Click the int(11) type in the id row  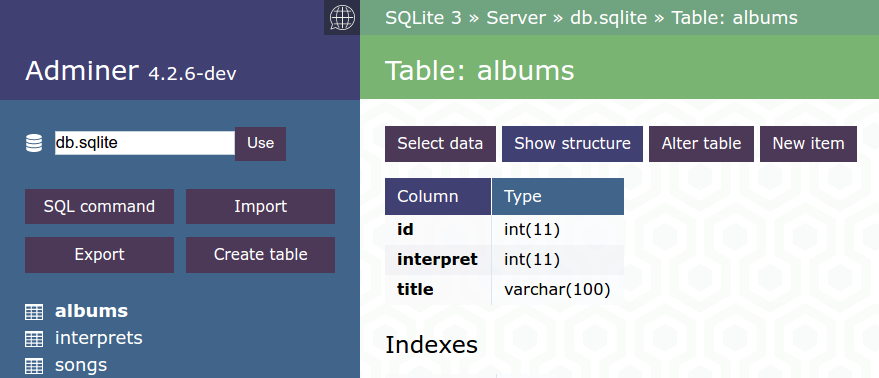click(x=558, y=229)
